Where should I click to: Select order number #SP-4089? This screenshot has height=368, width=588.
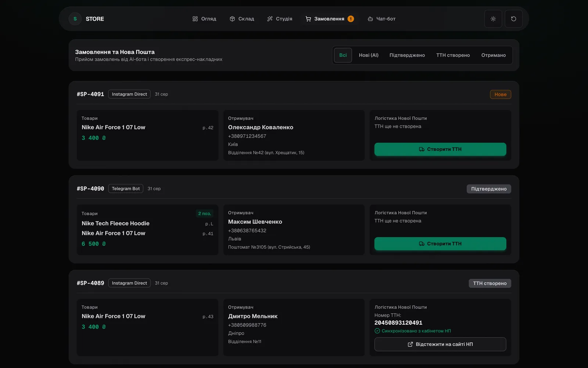pyautogui.click(x=90, y=283)
